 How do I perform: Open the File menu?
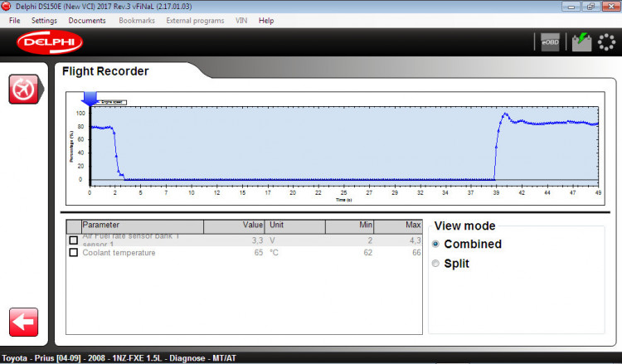click(x=15, y=20)
